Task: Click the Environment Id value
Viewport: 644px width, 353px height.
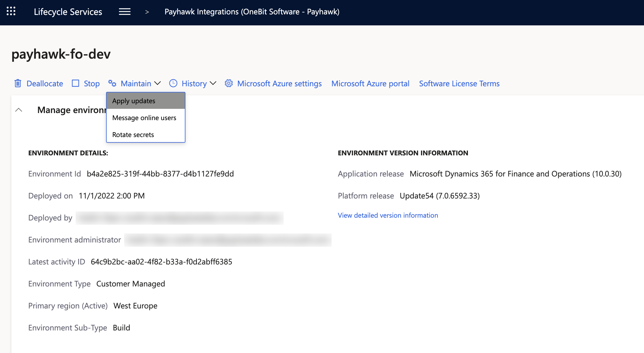Action: point(160,174)
